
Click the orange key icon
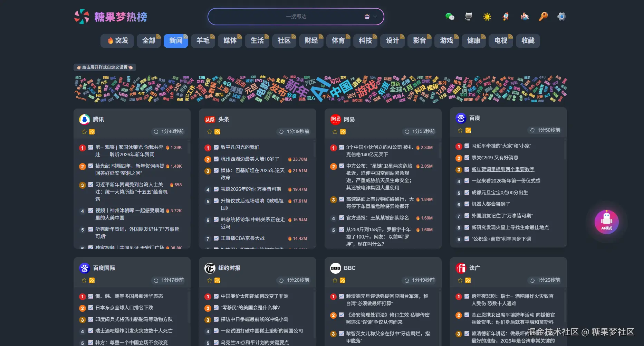coord(543,17)
